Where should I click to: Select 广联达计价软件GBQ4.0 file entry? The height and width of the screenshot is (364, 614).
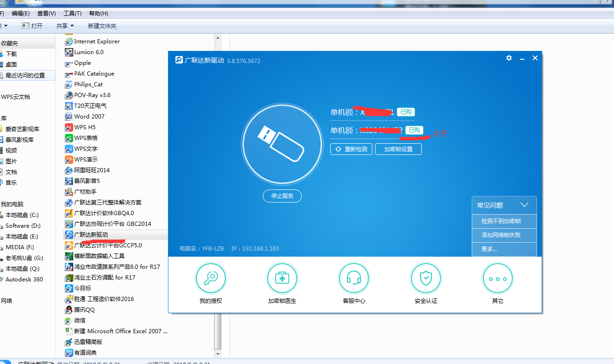coord(104,213)
